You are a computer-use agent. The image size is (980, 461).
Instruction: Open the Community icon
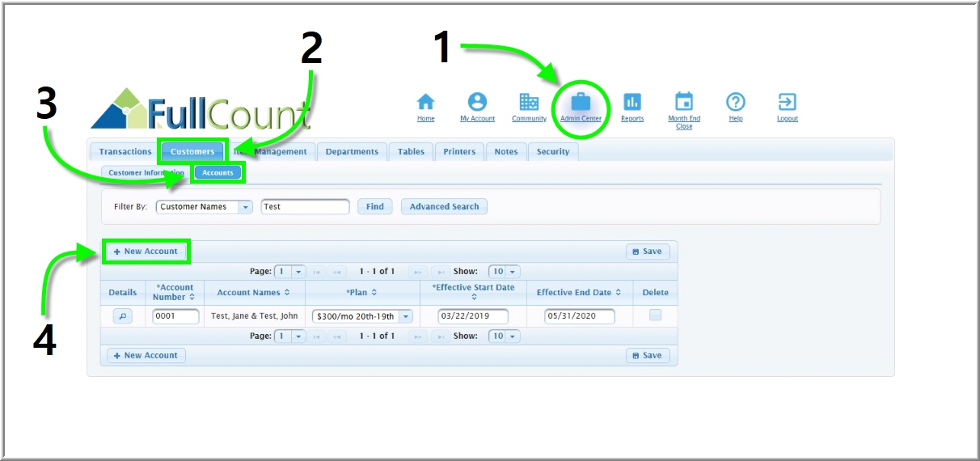[529, 102]
